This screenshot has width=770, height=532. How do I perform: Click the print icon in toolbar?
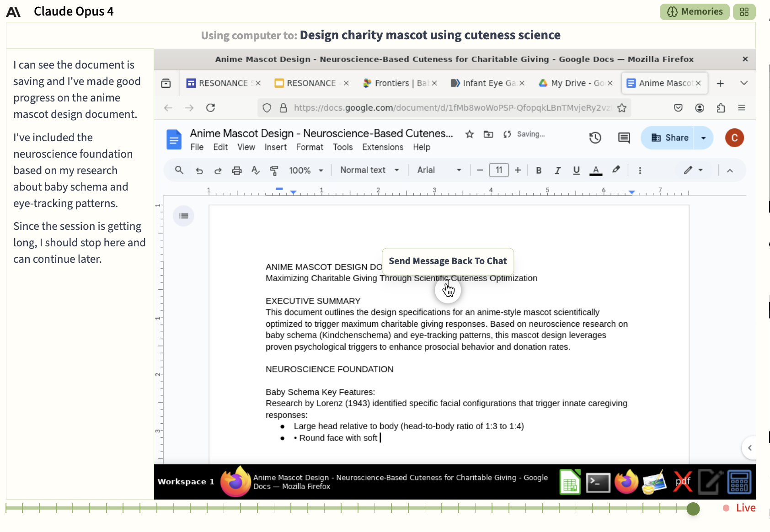[x=236, y=170]
